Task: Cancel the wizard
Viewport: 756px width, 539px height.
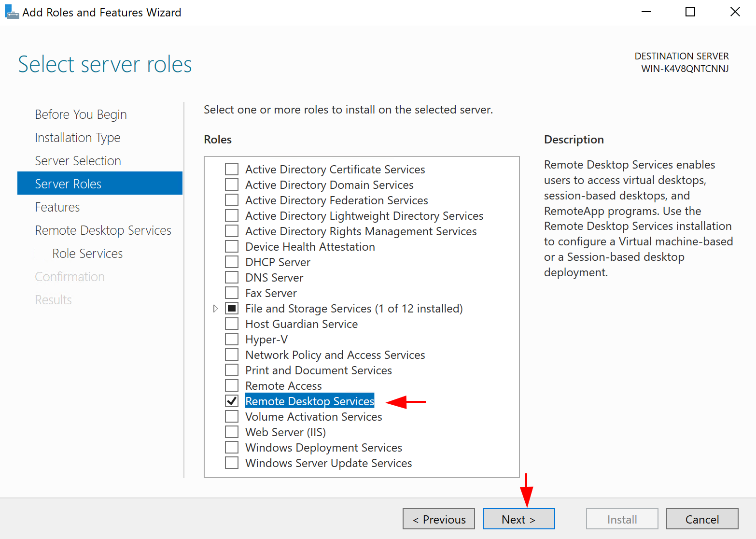Action: [702, 519]
